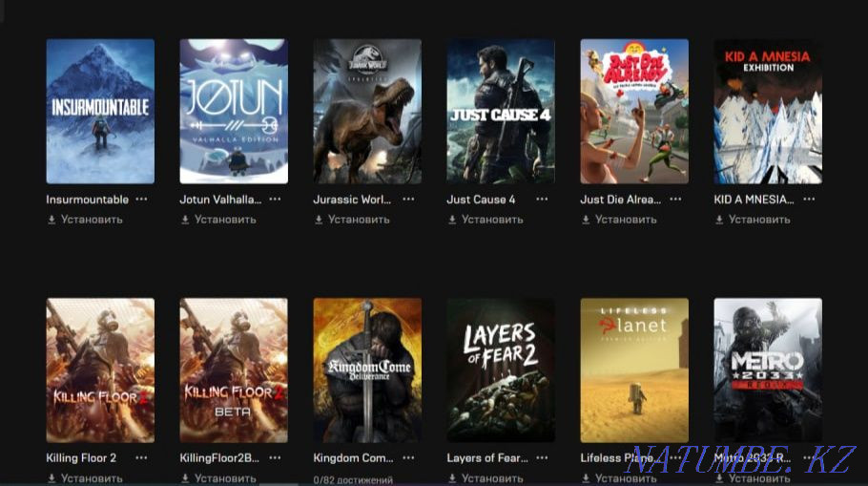Open more options for Jotun Valhalla Edition
The height and width of the screenshot is (486, 868).
click(275, 200)
